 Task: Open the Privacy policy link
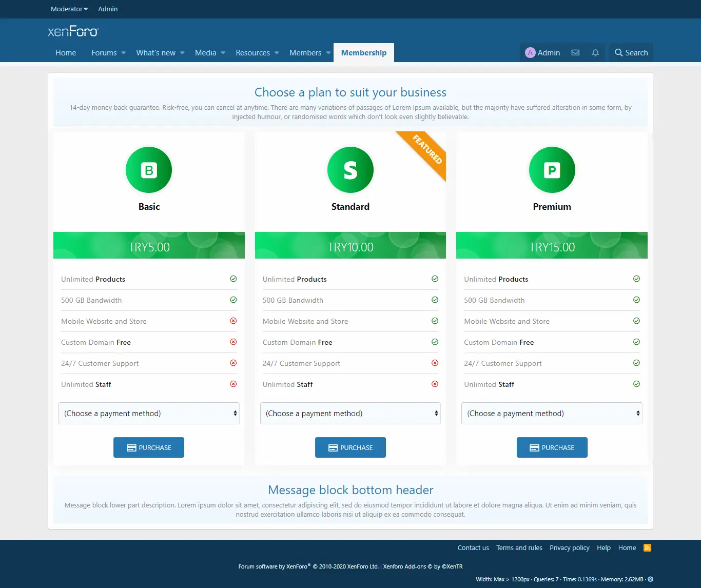pos(569,548)
